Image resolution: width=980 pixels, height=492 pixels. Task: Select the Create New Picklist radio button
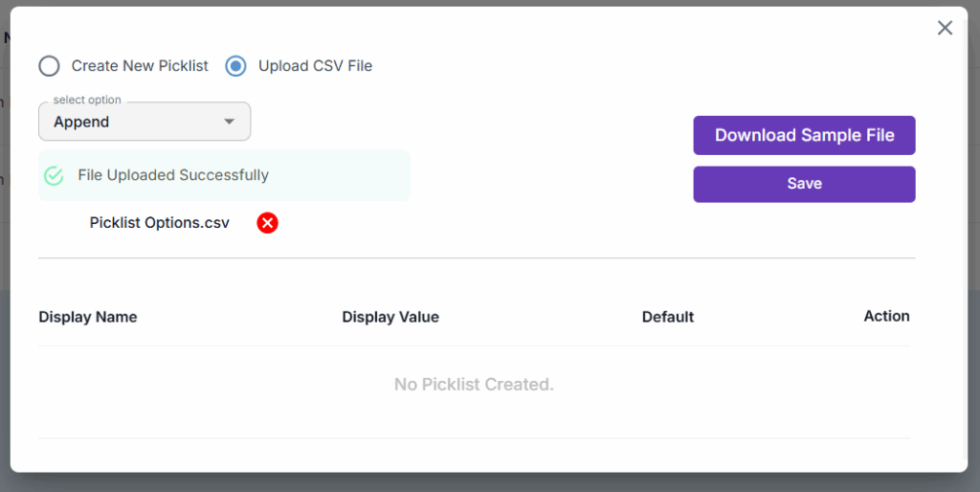pyautogui.click(x=49, y=66)
